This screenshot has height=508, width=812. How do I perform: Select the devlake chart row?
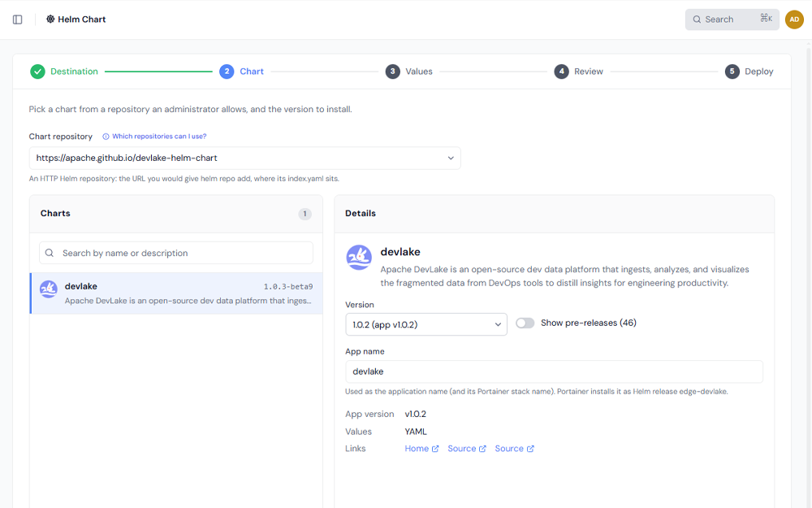[176, 293]
